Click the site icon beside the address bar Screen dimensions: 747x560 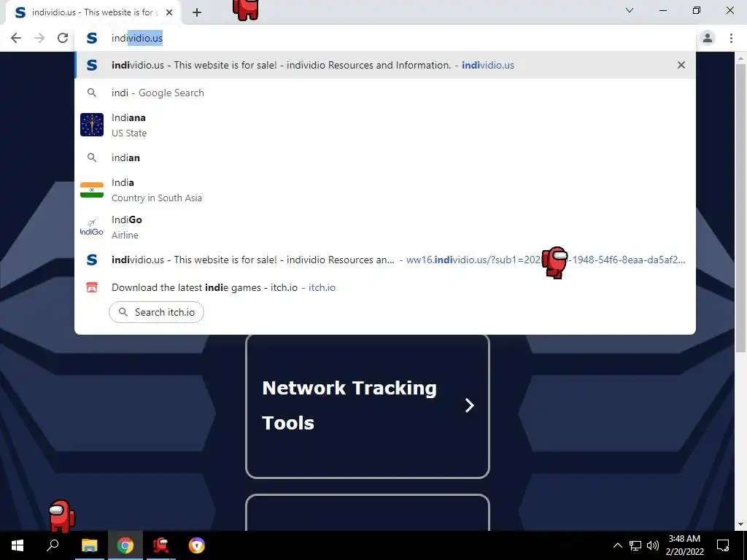pos(92,38)
